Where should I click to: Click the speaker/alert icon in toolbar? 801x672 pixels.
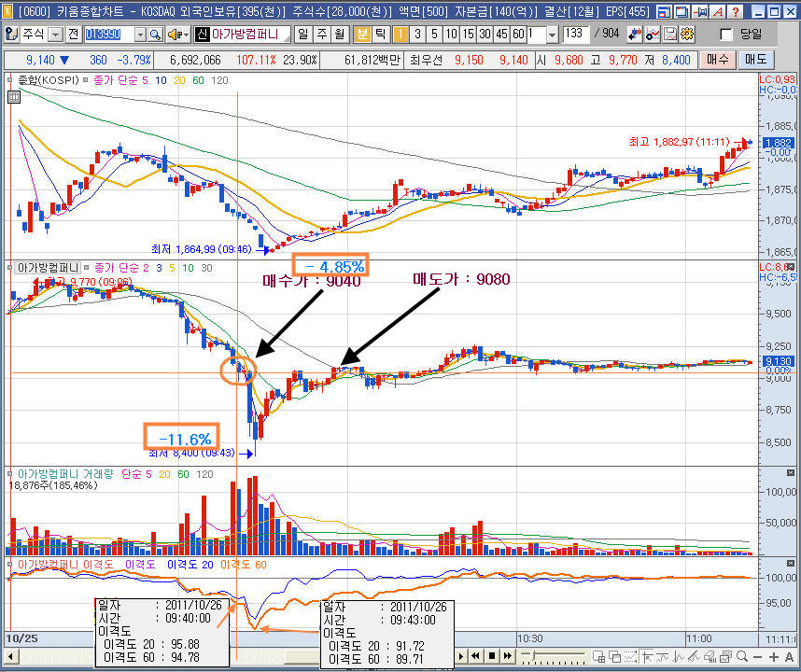pyautogui.click(x=175, y=35)
